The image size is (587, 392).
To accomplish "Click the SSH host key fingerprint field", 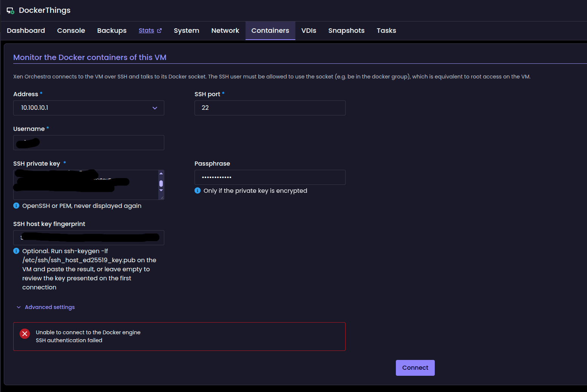I will 89,238.
